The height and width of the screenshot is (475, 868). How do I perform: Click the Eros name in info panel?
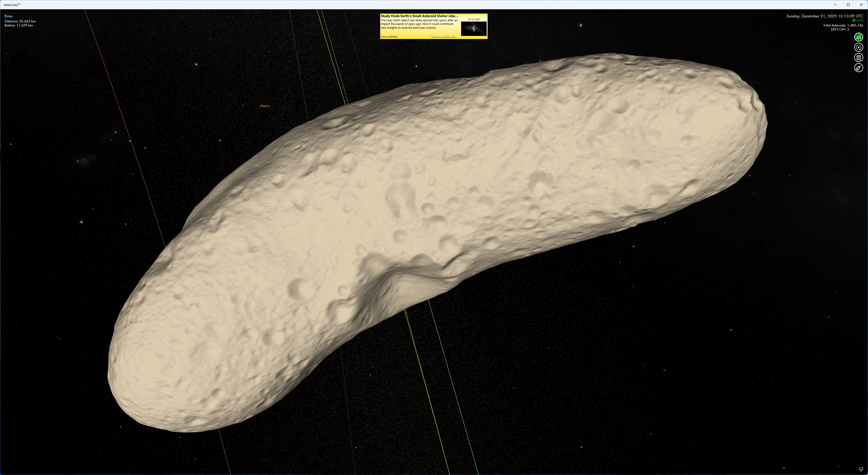8,16
